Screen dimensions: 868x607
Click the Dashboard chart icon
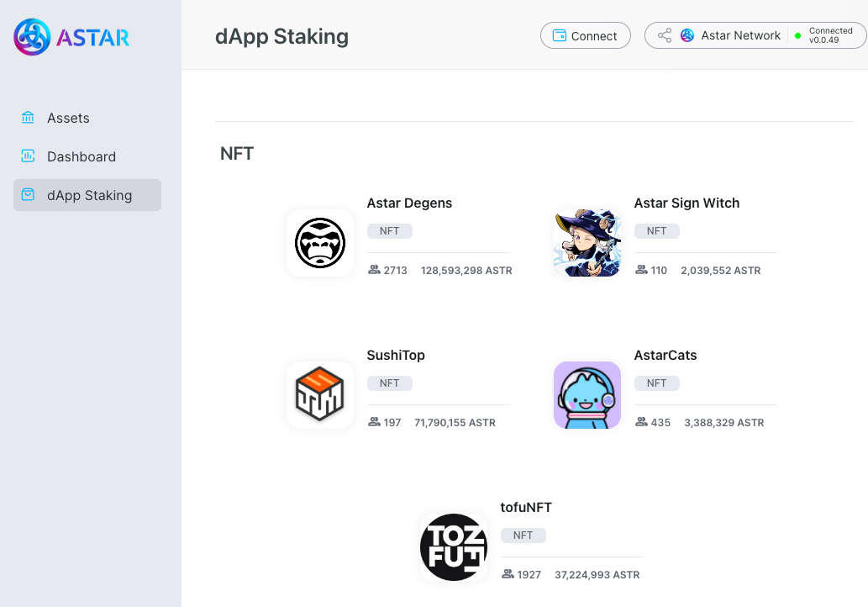[x=28, y=156]
